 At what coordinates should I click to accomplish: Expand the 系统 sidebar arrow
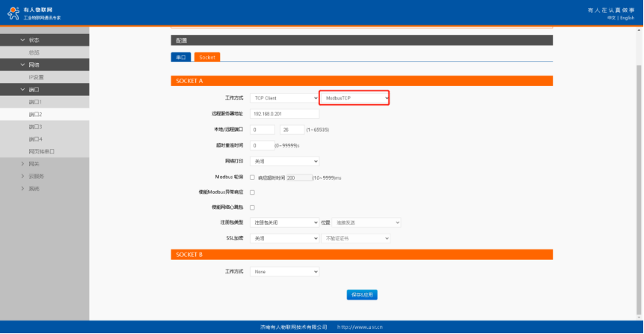pos(22,188)
